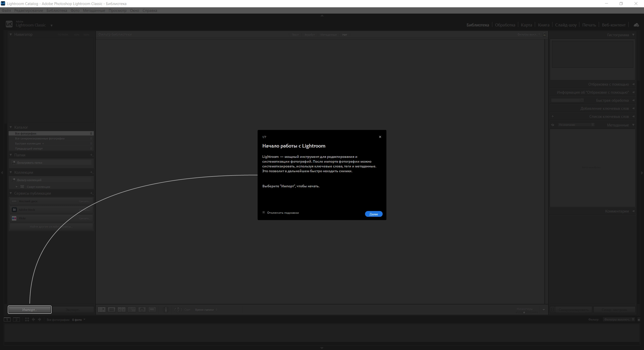Click the Синхронизировать button

point(574,309)
